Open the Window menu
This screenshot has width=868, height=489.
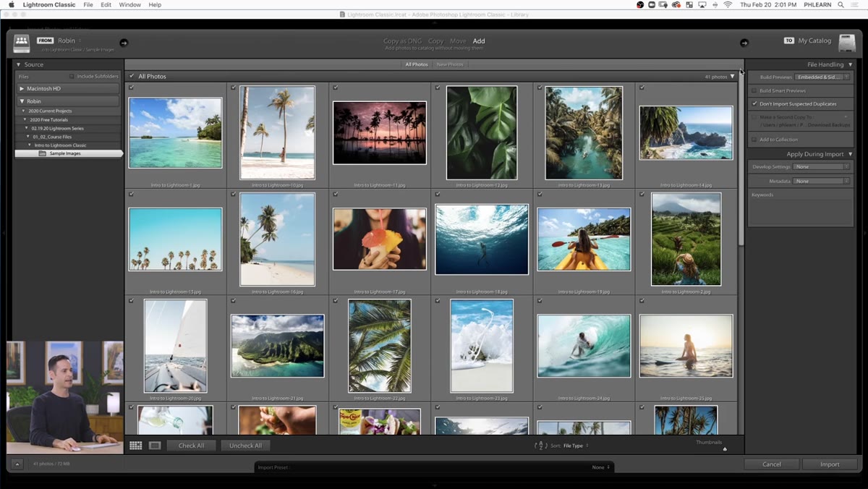(x=130, y=5)
